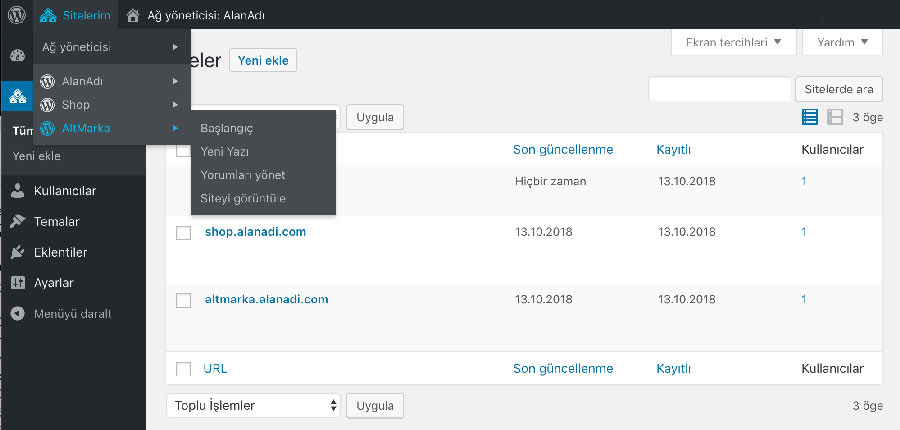Open the dashboard gauge icon in sidebar
Image resolution: width=900 pixels, height=430 pixels.
tap(17, 56)
